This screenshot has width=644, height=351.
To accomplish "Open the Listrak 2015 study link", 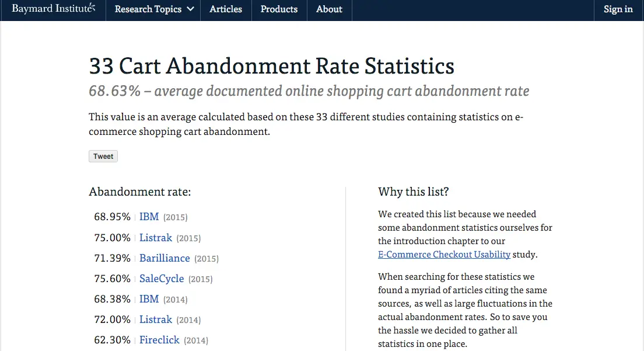I will pos(156,238).
